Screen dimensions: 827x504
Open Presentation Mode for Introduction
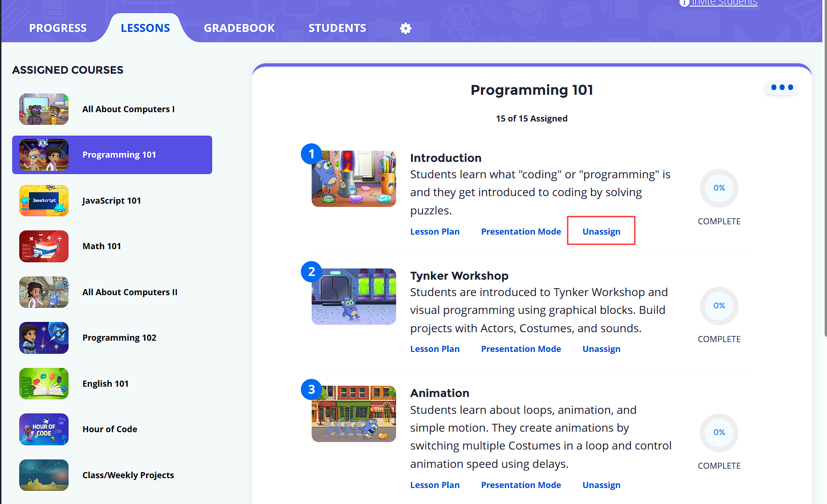(x=521, y=231)
